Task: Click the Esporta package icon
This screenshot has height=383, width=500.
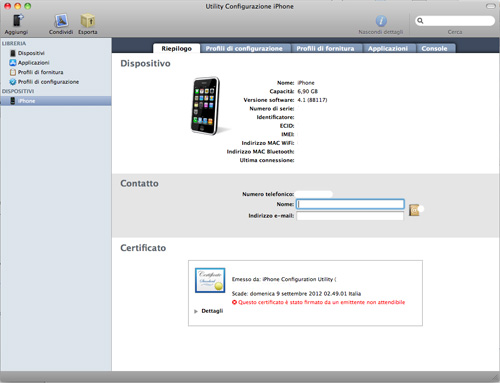Action: (88, 21)
